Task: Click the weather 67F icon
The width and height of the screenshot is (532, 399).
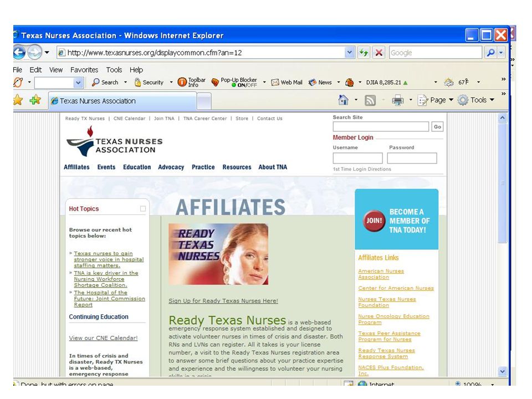Action: (456, 82)
